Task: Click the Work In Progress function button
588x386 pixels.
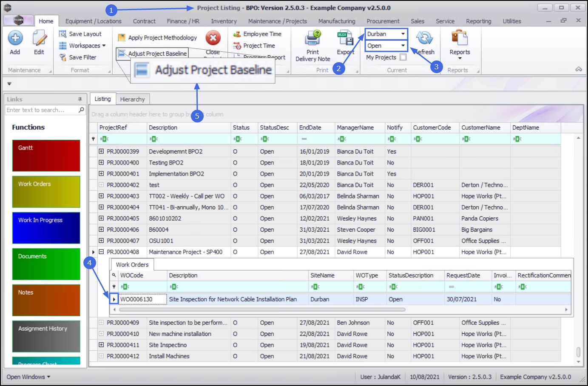Action: click(x=46, y=228)
